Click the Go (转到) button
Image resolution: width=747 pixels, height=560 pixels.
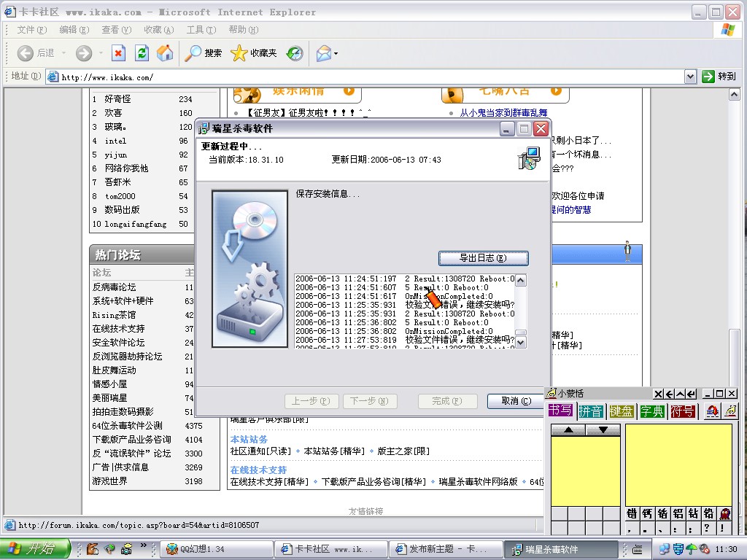point(719,77)
